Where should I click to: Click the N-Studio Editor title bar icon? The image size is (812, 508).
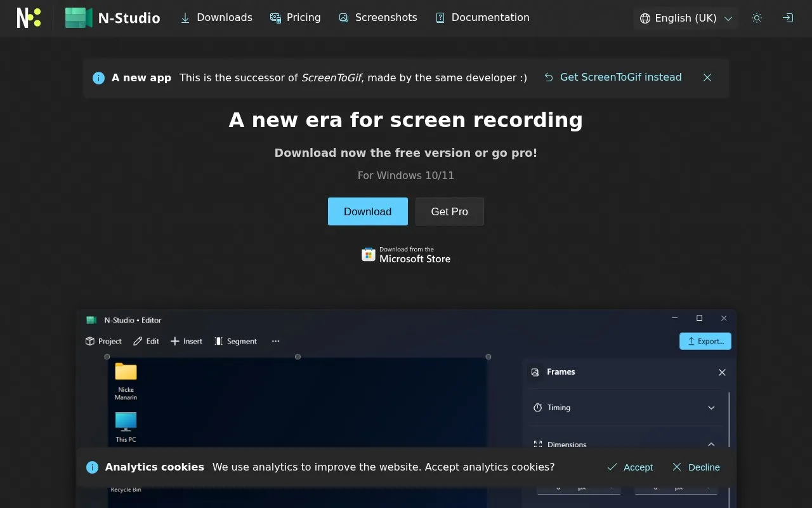(x=91, y=320)
